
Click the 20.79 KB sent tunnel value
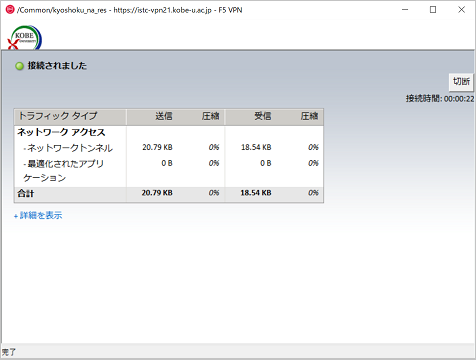tap(157, 147)
